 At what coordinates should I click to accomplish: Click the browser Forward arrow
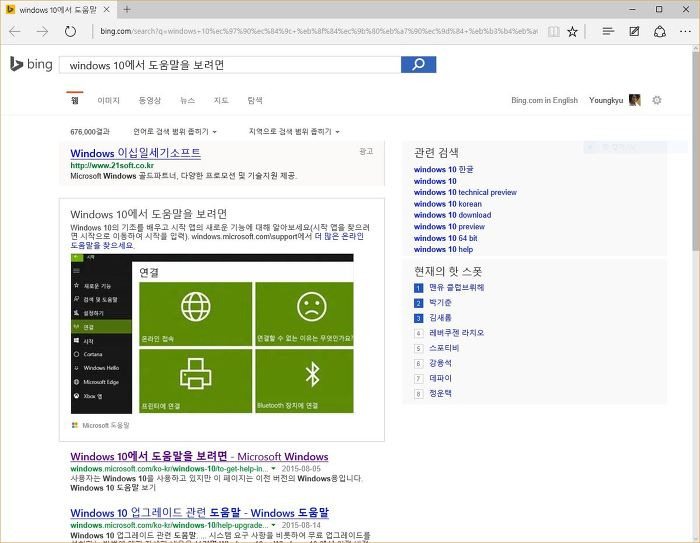coord(42,31)
